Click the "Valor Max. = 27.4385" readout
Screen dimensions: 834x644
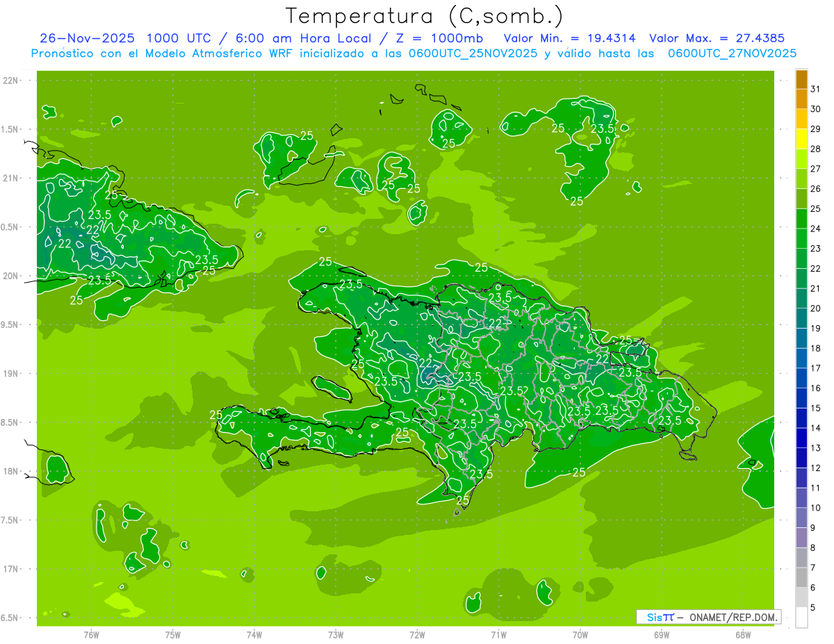[717, 38]
